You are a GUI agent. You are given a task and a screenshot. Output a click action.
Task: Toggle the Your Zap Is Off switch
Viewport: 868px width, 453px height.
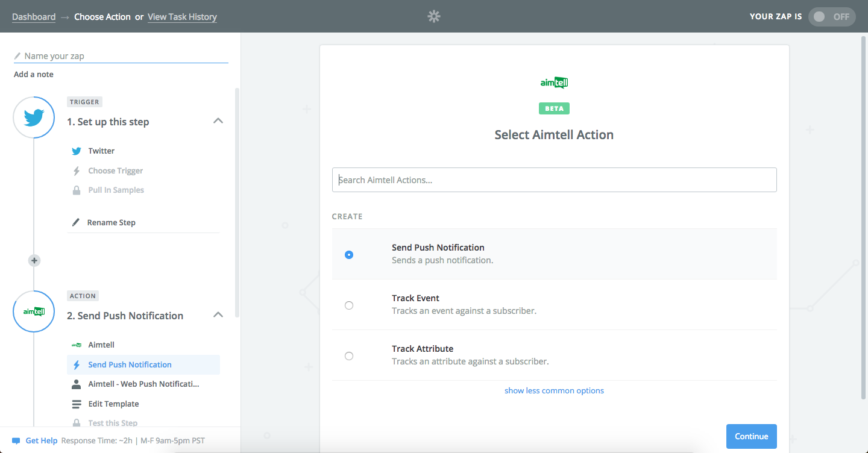click(x=832, y=17)
